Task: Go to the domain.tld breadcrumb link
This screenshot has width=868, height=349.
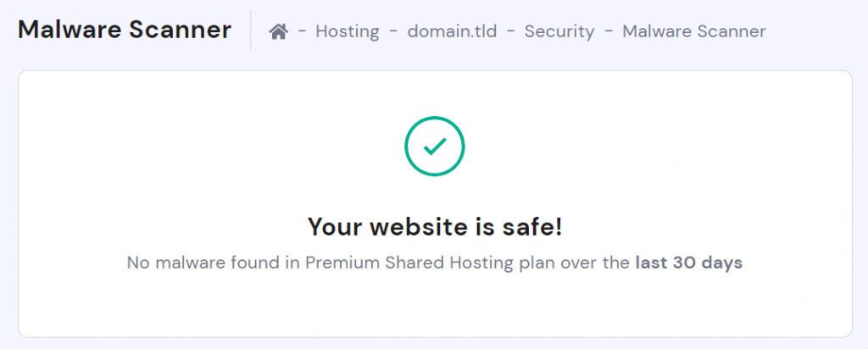Action: 452,32
